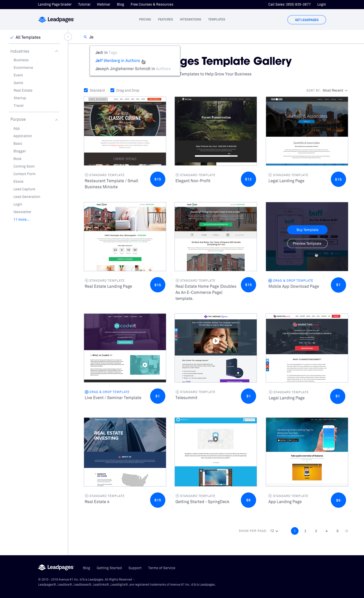Open Landing Page Grader link
Image resolution: width=364 pixels, height=598 pixels.
coord(55,4)
